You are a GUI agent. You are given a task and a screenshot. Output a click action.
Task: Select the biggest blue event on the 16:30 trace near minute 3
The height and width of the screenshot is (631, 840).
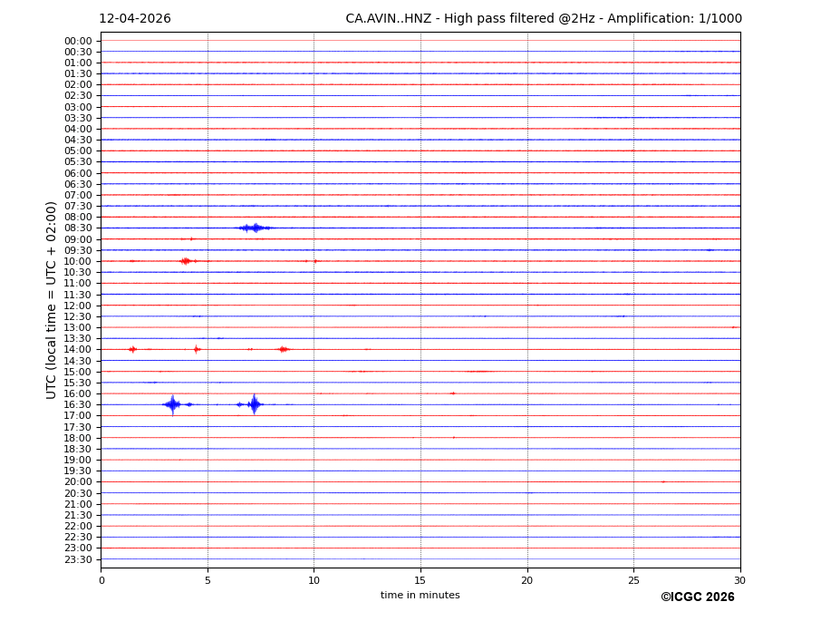coord(172,404)
